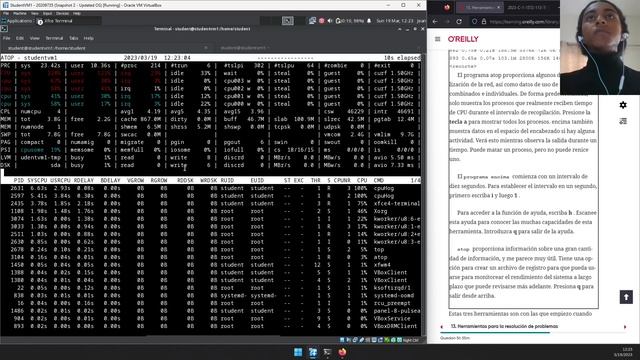640x360 pixels.
Task: Focus the Firefox URL address field
Action: pos(524,21)
